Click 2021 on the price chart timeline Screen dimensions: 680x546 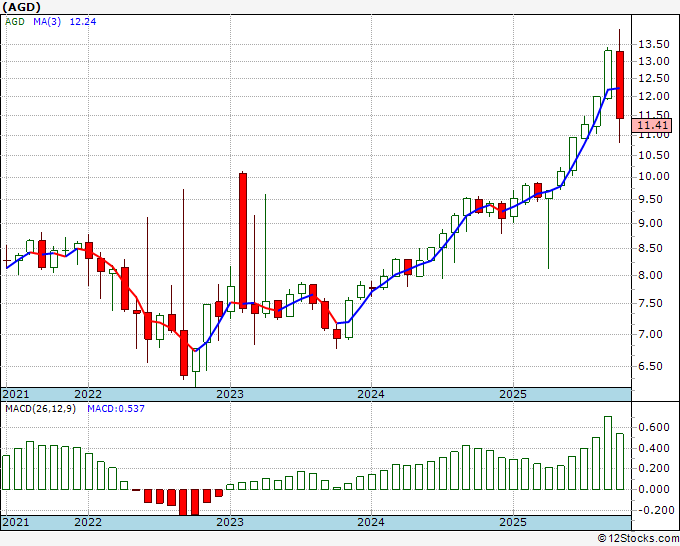pyautogui.click(x=16, y=394)
